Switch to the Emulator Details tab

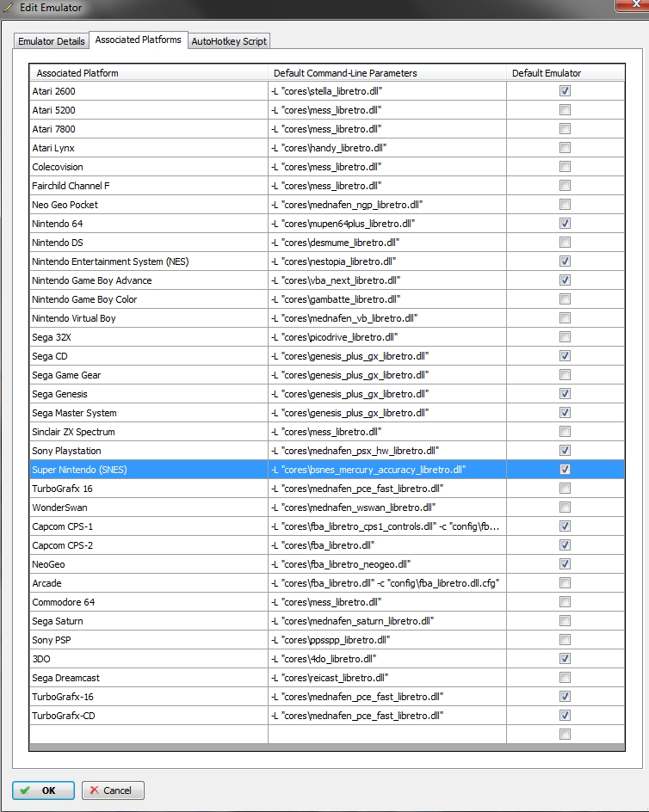pos(52,41)
